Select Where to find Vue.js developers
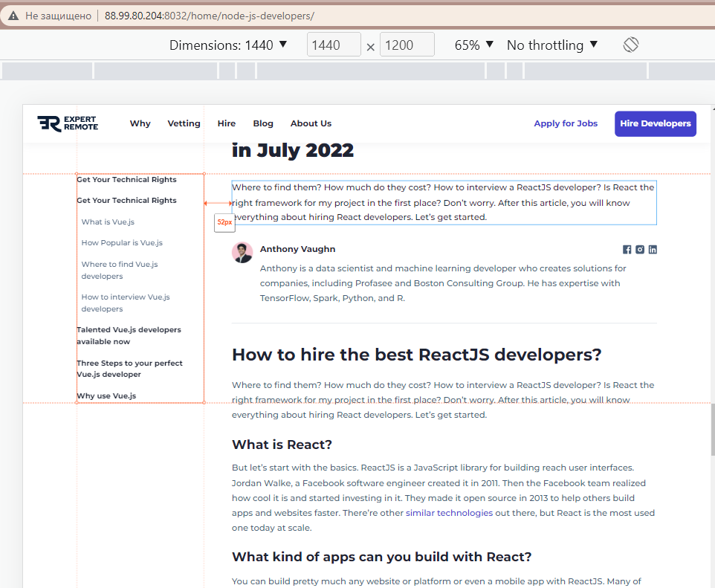Viewport: 715px width, 588px height. (x=120, y=270)
